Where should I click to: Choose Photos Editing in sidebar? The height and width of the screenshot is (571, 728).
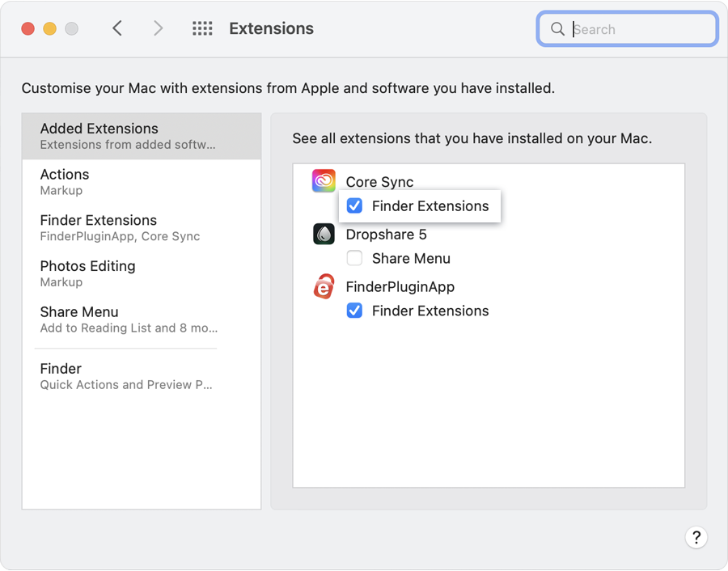(x=142, y=274)
